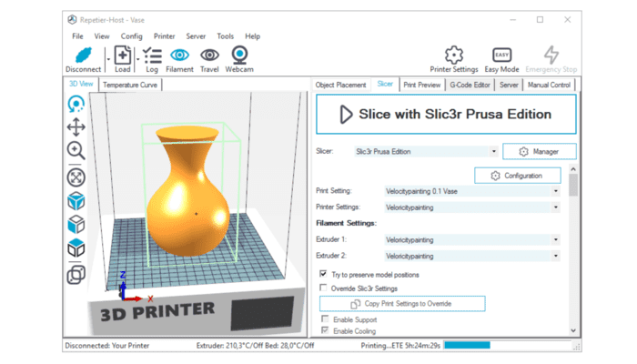The height and width of the screenshot is (364, 637).
Task: Open the Config menu
Action: tap(132, 36)
